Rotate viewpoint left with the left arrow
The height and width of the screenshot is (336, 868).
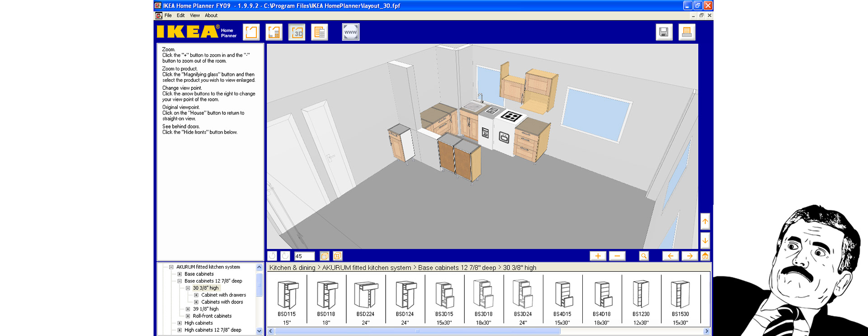click(x=670, y=256)
